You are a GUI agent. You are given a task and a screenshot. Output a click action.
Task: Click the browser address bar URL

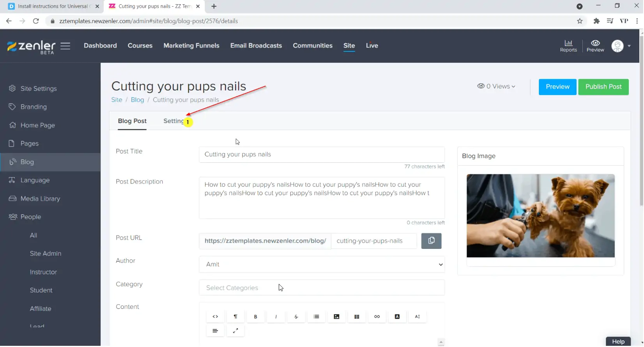click(x=149, y=21)
